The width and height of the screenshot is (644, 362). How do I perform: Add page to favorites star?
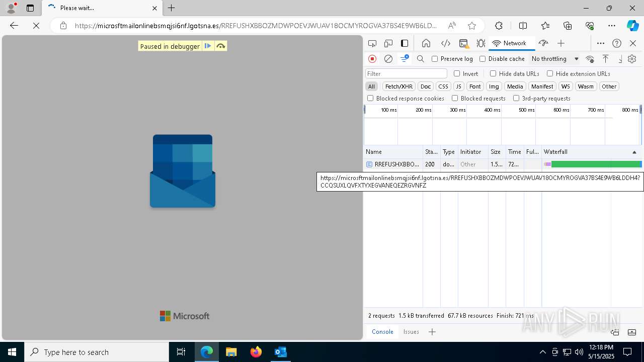click(x=471, y=26)
